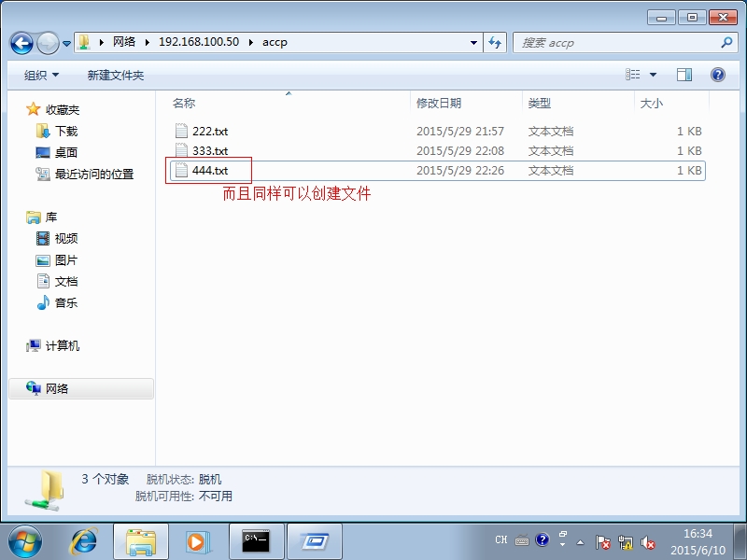Open 下载 in the navigation pane
Viewport: 747px width, 560px height.
[x=66, y=131]
